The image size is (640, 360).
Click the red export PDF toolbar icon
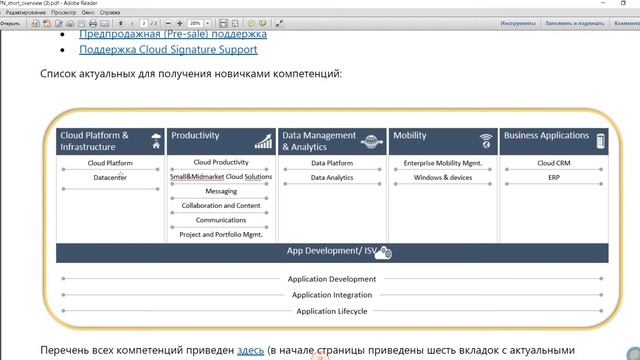(47, 24)
